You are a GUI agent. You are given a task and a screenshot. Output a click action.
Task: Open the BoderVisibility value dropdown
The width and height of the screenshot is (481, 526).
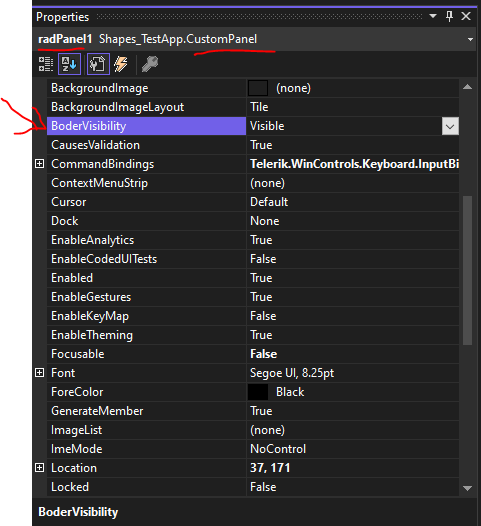(450, 126)
